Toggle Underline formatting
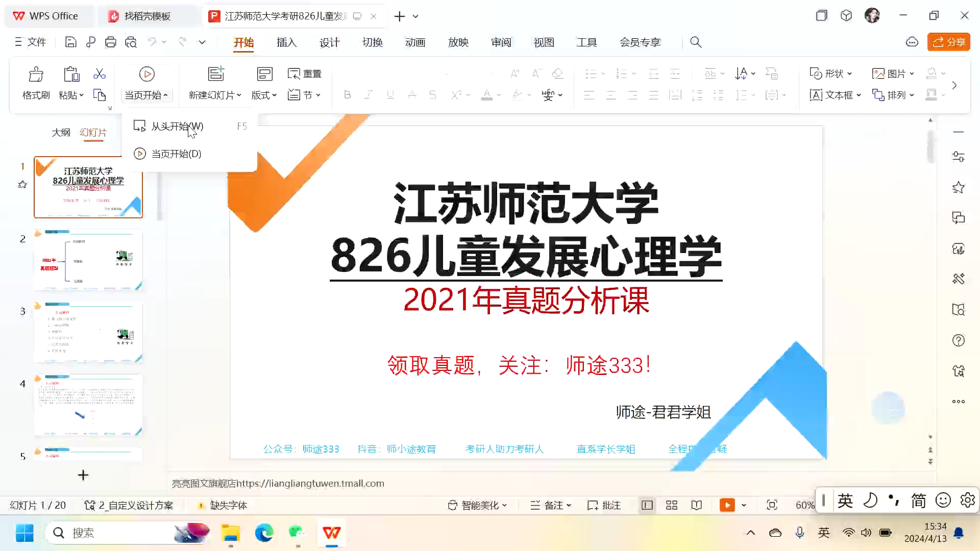 pyautogui.click(x=390, y=95)
